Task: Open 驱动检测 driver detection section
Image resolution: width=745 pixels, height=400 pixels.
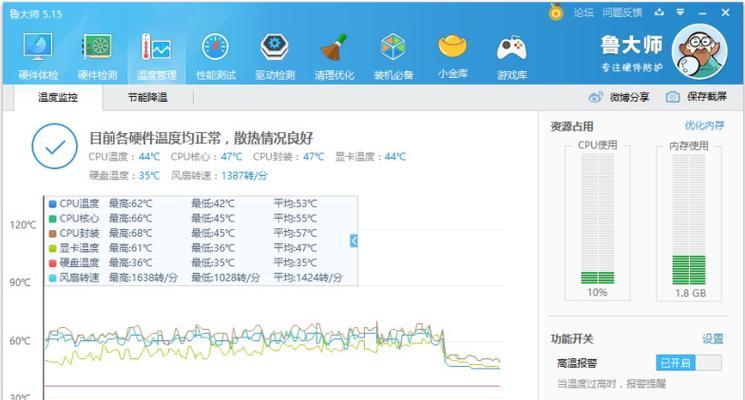Action: (275, 56)
